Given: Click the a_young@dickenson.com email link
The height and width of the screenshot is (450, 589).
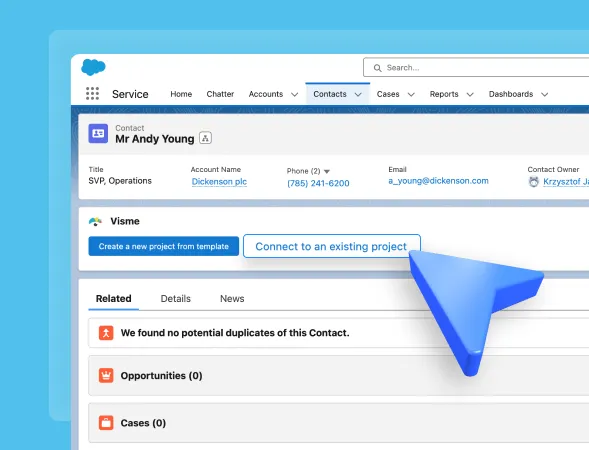Looking at the screenshot, I should 438,181.
